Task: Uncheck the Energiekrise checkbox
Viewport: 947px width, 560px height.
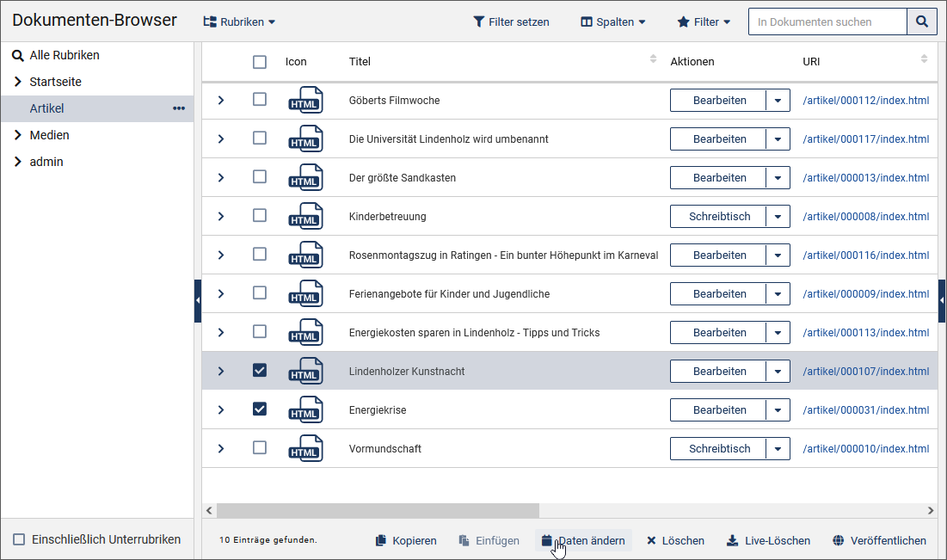Action: tap(260, 409)
